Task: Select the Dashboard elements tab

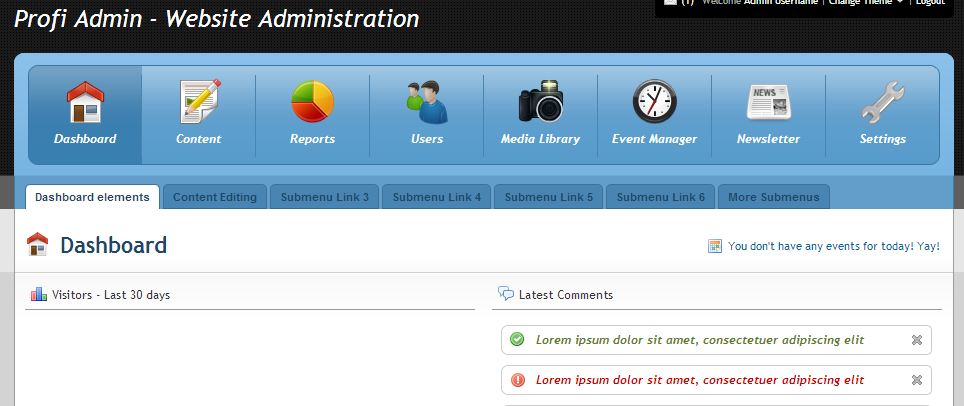Action: 92,197
